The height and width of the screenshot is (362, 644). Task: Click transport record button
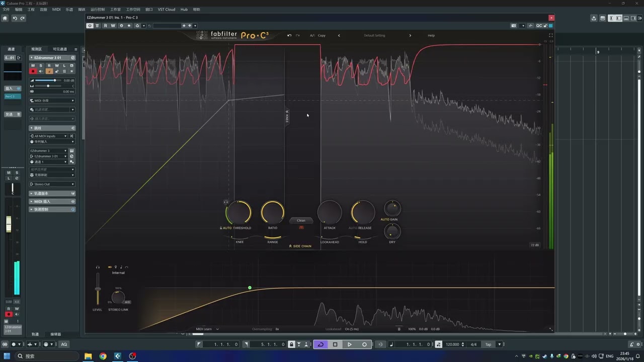[x=364, y=344]
